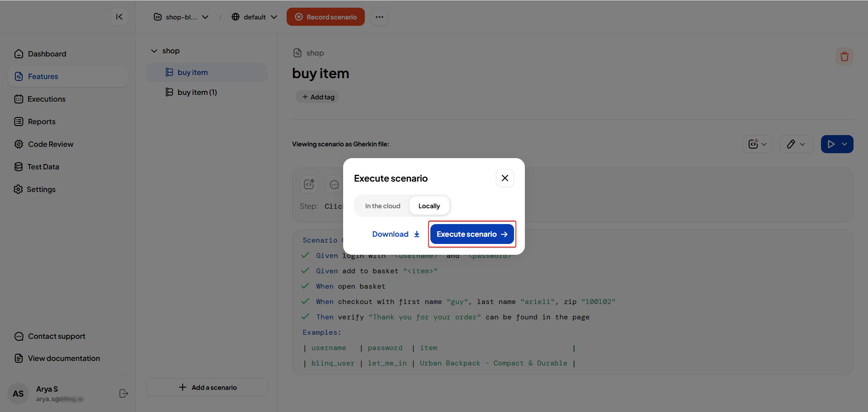Viewport: 868px width, 412px height.
Task: Click the logout icon next to Arya S
Action: pos(123,393)
